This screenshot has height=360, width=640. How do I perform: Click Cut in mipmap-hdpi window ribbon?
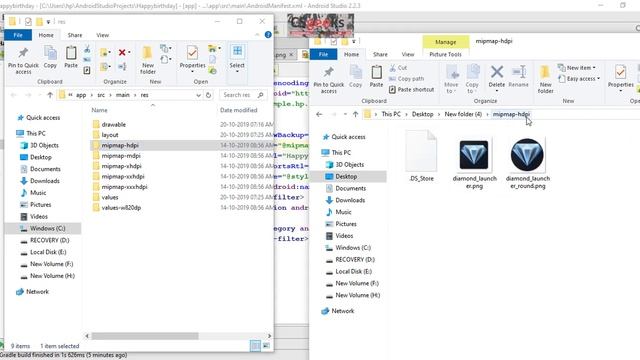click(398, 68)
